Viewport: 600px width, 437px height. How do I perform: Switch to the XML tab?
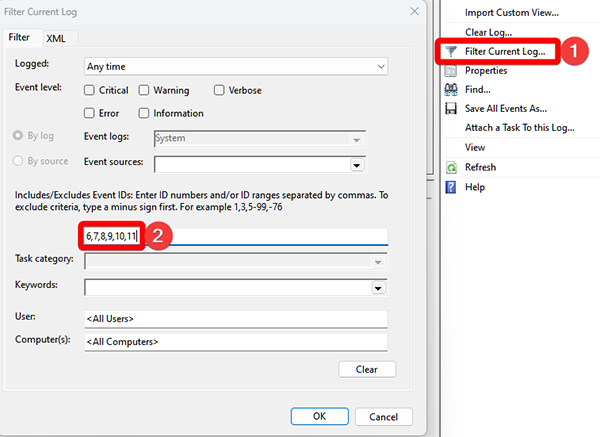(x=56, y=38)
